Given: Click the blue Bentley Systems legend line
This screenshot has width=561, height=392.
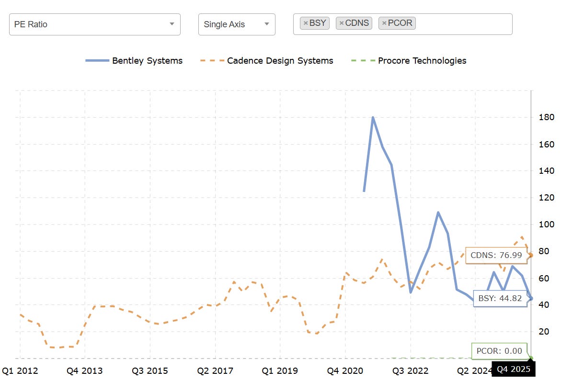Looking at the screenshot, I should [97, 61].
